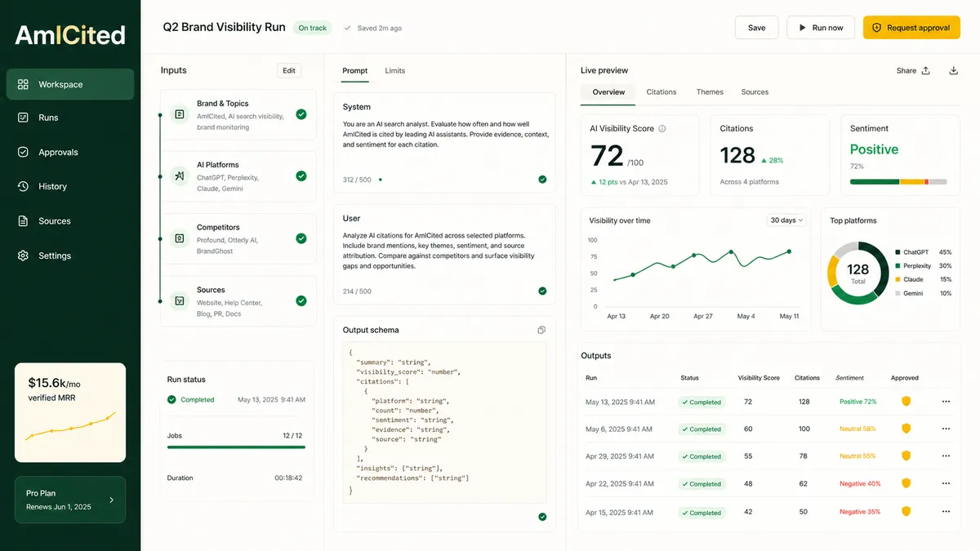Open row menu for May 6 run

click(x=946, y=429)
